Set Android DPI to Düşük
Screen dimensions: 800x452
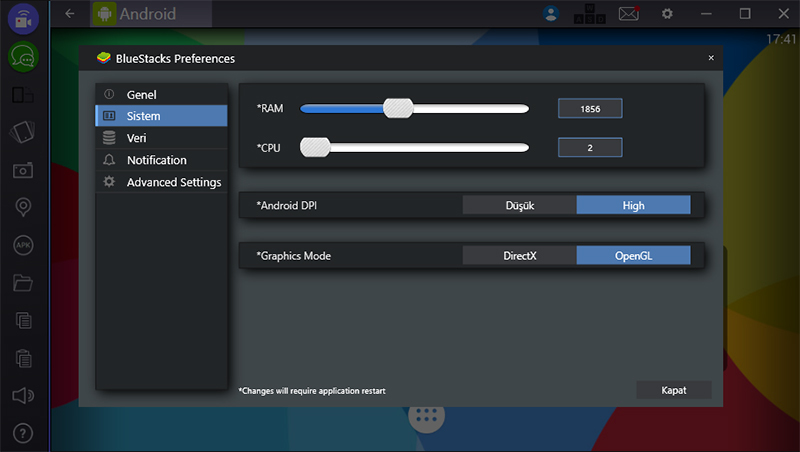[x=519, y=205]
